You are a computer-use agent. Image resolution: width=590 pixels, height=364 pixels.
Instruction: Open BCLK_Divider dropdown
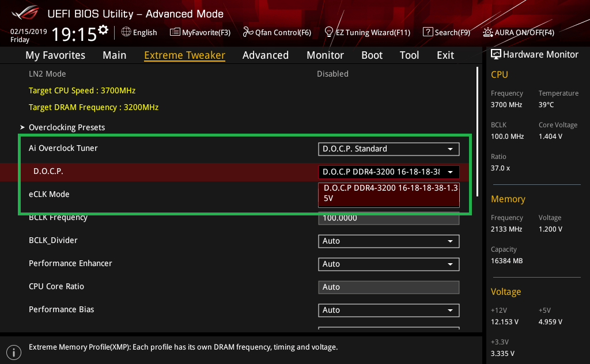(x=389, y=241)
